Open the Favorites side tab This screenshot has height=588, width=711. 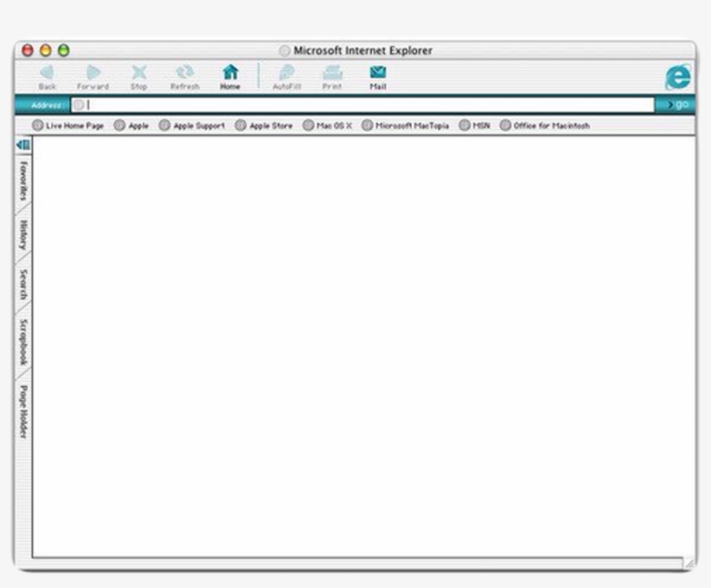point(23,180)
